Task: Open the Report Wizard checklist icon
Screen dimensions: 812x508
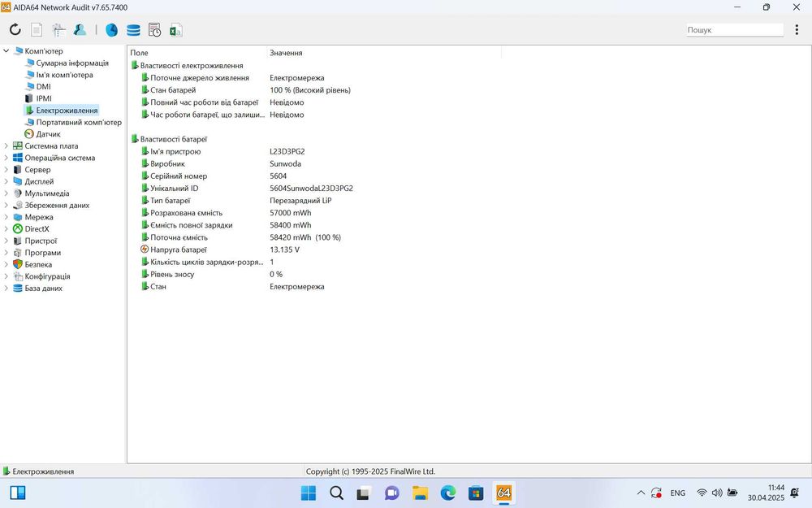Action: coord(58,30)
